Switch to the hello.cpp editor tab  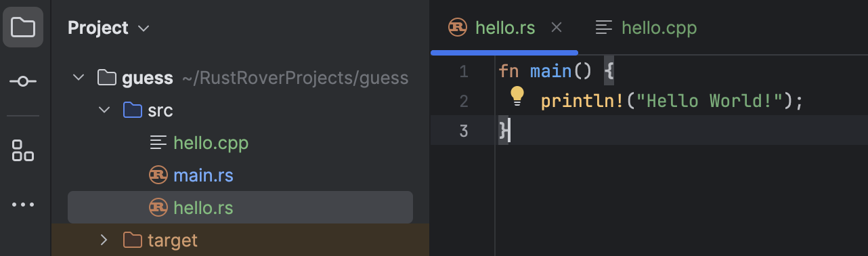pos(645,28)
